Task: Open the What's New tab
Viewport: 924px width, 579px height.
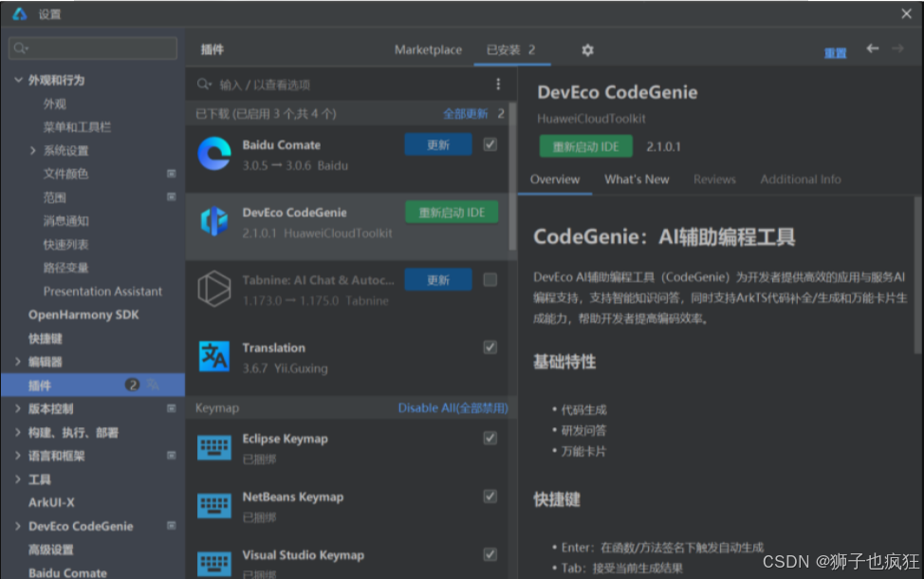Action: pyautogui.click(x=637, y=179)
